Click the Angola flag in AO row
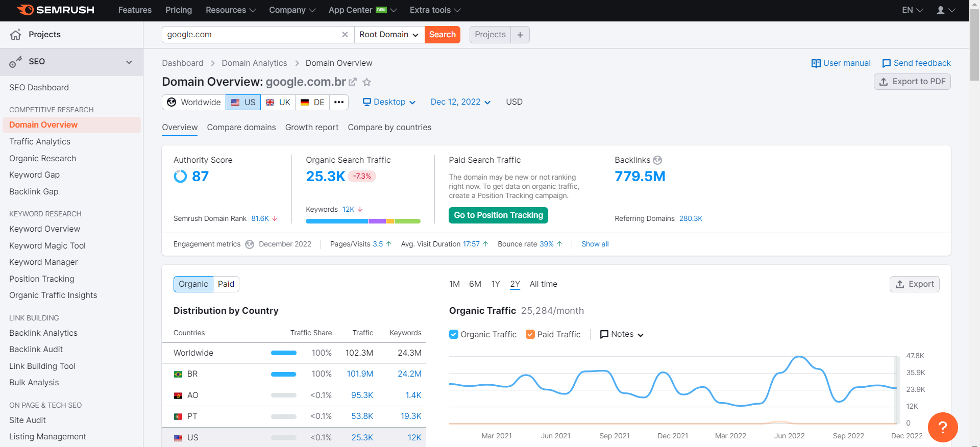Screen dimensions: 980x447 178,395
